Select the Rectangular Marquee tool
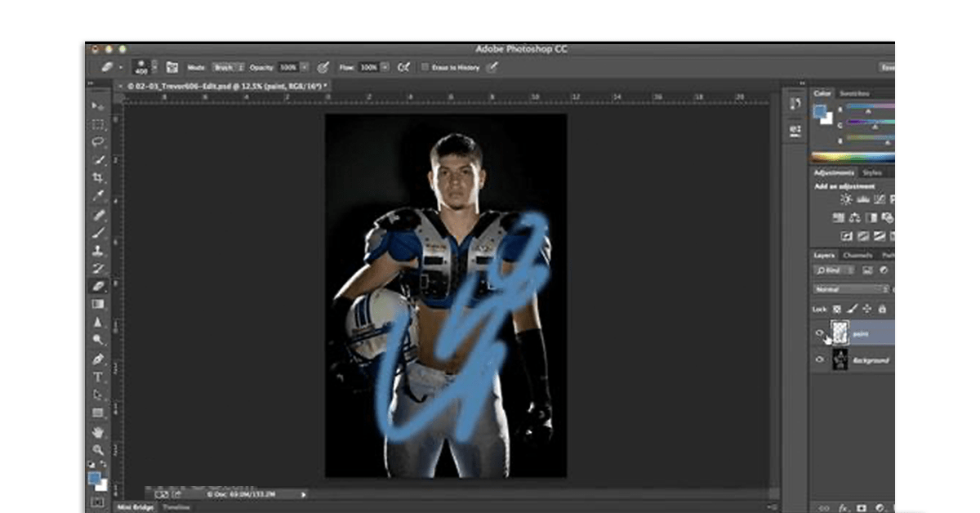This screenshot has height=513, width=980. click(98, 124)
